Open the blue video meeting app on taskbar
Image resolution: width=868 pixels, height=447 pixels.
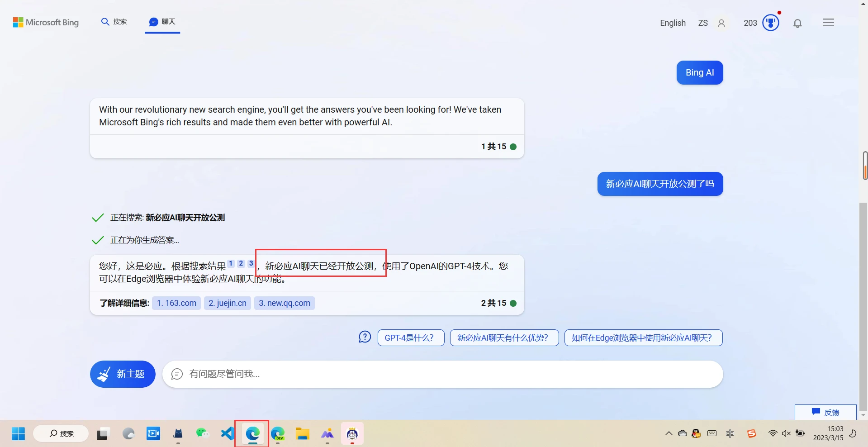pos(153,433)
